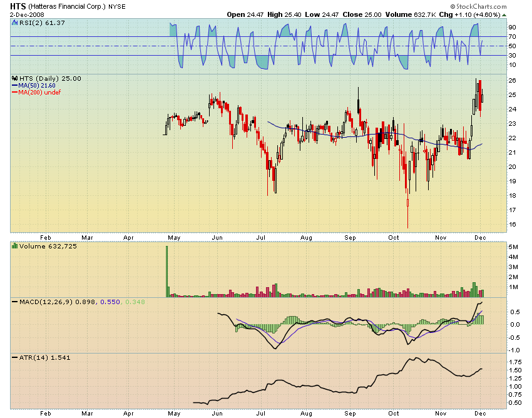Click the RSI 70 axis label
This screenshot has height=418, width=532.
click(x=513, y=37)
